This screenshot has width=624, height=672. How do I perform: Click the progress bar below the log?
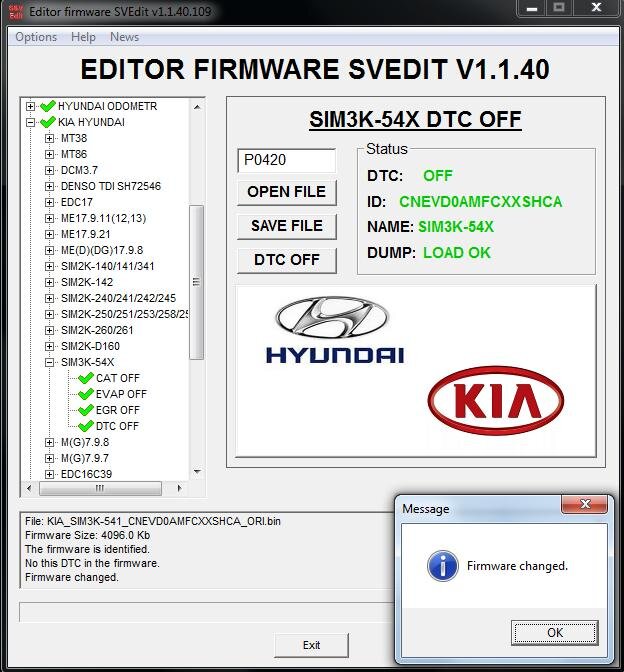(206, 612)
